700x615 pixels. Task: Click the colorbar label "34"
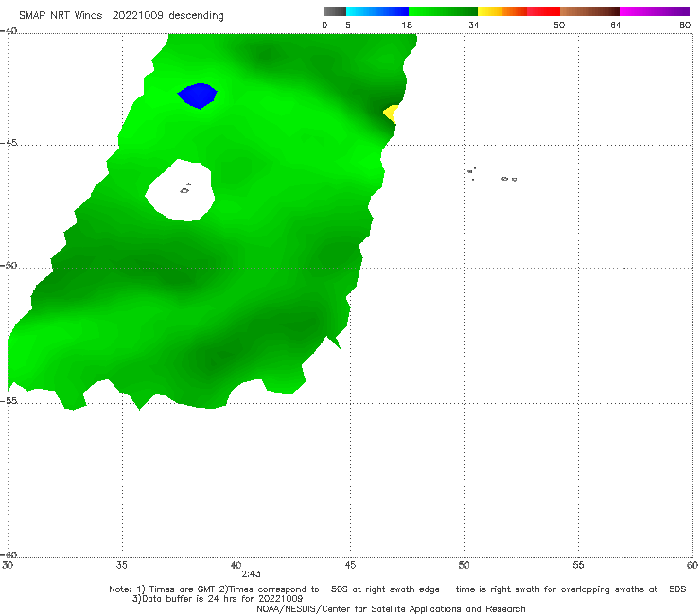pyautogui.click(x=474, y=26)
